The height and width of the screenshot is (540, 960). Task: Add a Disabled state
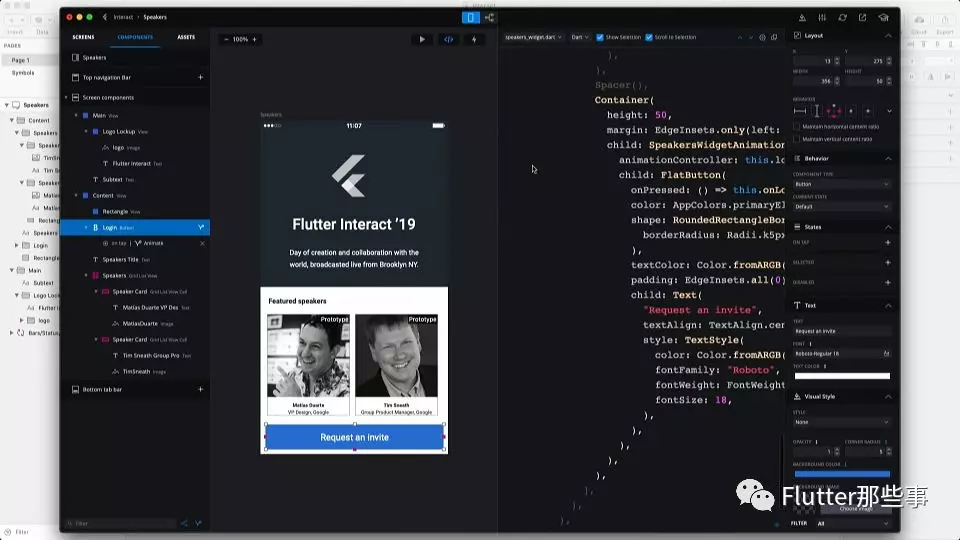tap(888, 282)
